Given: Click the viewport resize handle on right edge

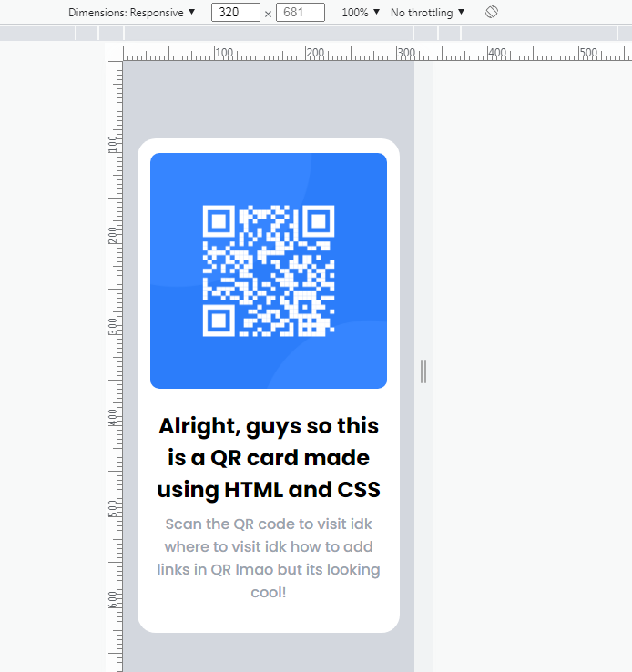Looking at the screenshot, I should [423, 372].
